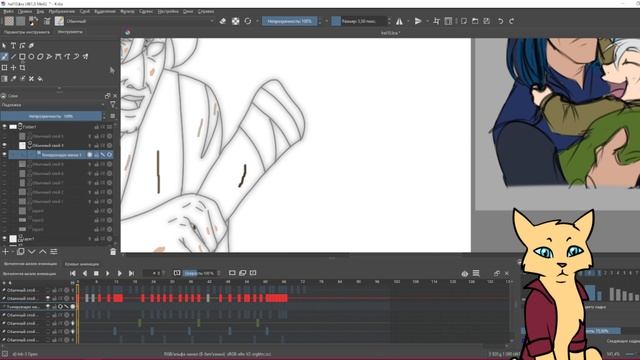Open the blending mode dropdown Обычный
This screenshot has height=360, width=640.
pos(140,21)
